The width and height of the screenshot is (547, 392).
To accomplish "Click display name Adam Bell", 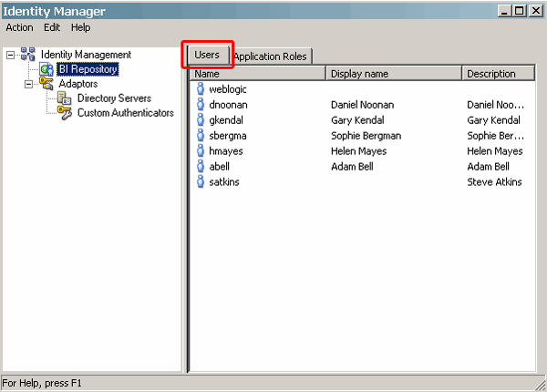I will (352, 166).
